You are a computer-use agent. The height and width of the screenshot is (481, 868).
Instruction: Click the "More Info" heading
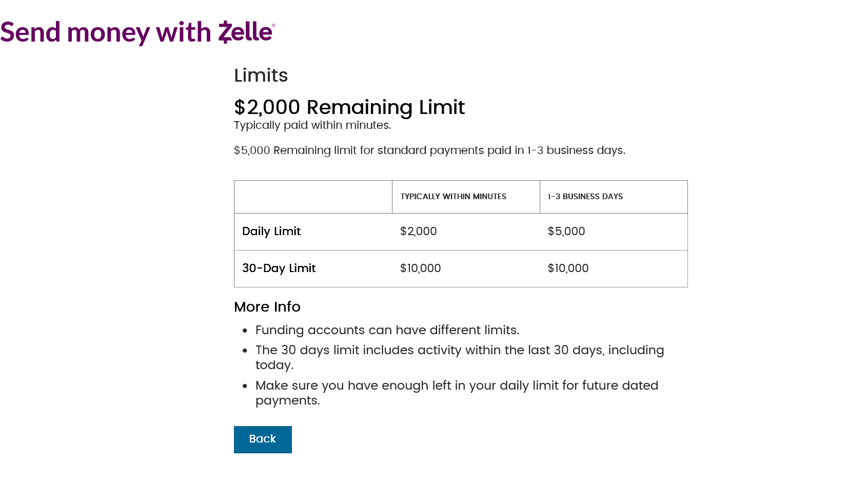pyautogui.click(x=267, y=307)
